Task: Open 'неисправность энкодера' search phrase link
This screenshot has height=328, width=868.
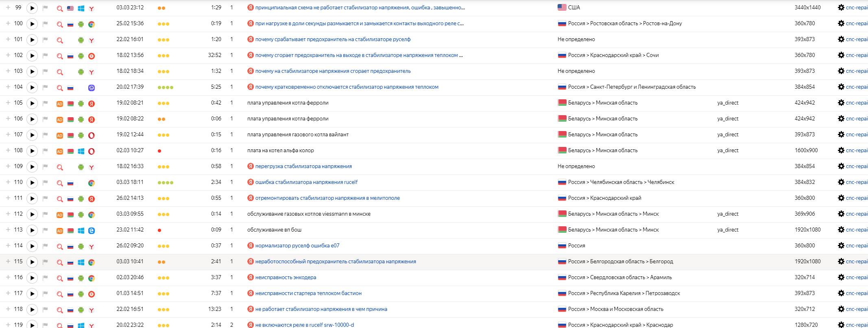Action: [x=286, y=278]
